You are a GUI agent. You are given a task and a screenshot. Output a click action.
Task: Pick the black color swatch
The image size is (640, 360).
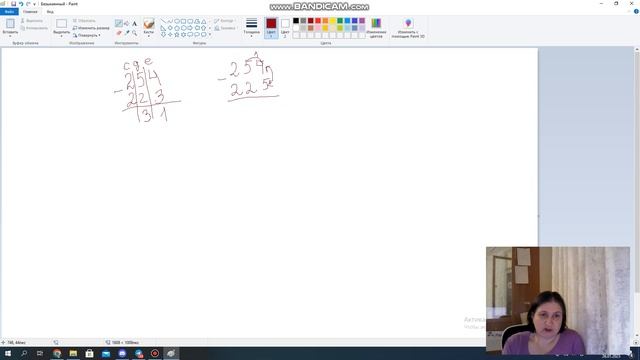point(296,21)
